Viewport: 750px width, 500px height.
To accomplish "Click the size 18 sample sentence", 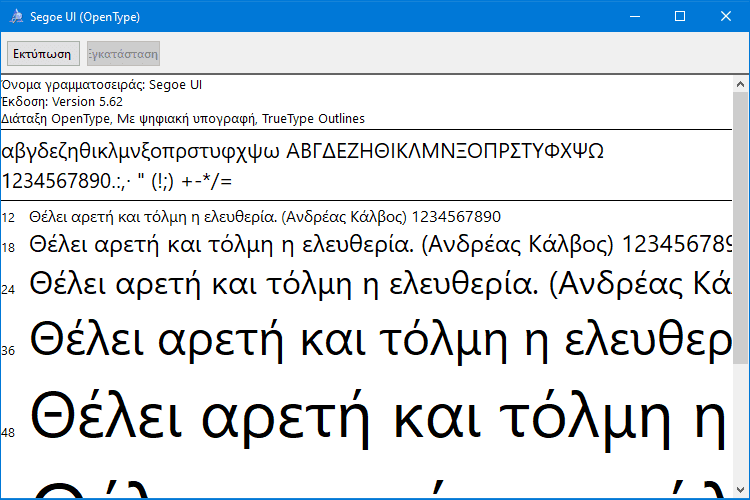I will (x=381, y=245).
